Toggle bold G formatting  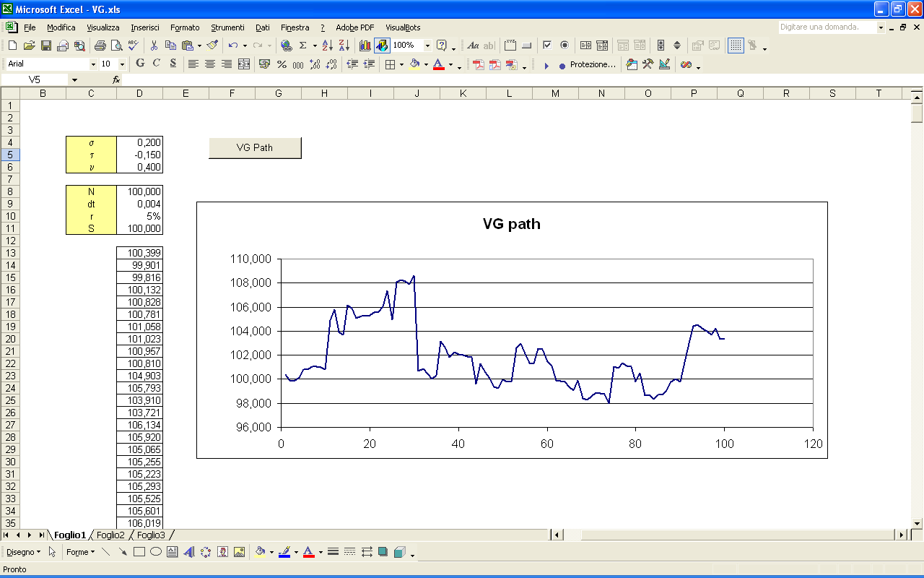pyautogui.click(x=140, y=64)
